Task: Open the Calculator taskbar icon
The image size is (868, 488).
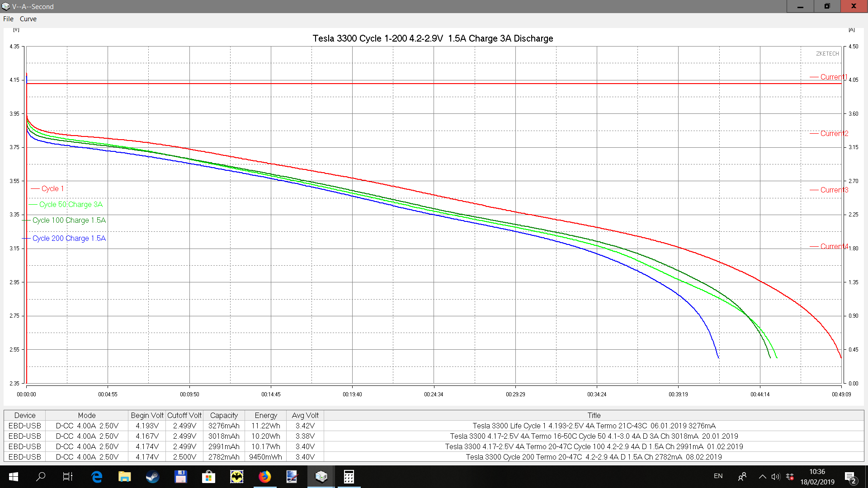Action: [x=349, y=477]
